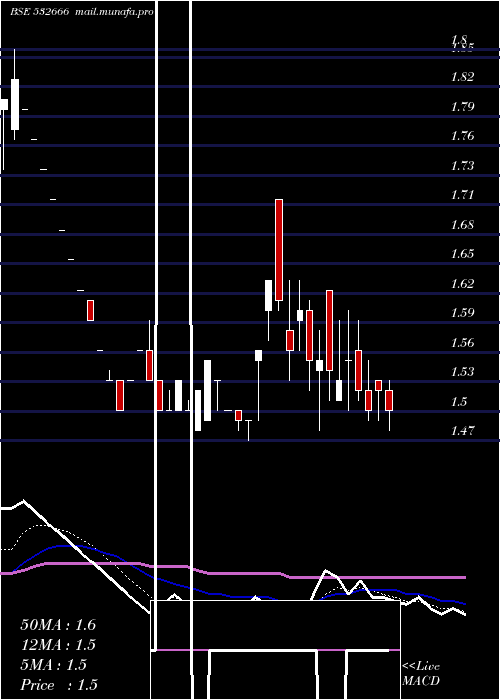Click the Price : 1.5 readout

tap(59, 685)
